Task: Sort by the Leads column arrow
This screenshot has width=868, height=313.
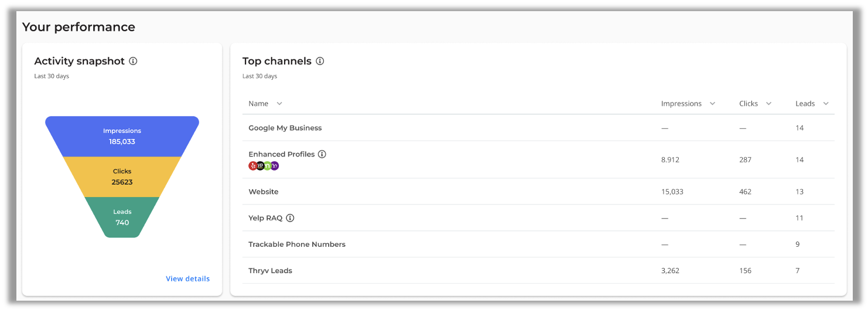Action: [826, 104]
